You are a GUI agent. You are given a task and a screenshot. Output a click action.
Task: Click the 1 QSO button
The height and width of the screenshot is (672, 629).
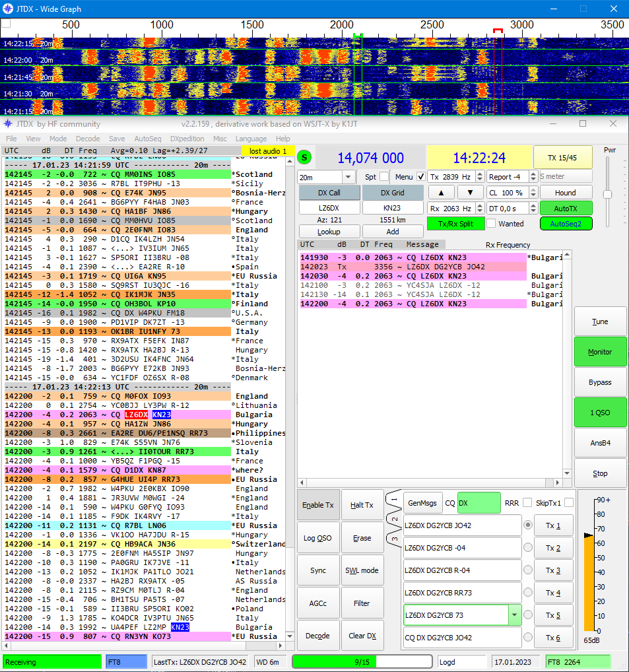coord(600,413)
